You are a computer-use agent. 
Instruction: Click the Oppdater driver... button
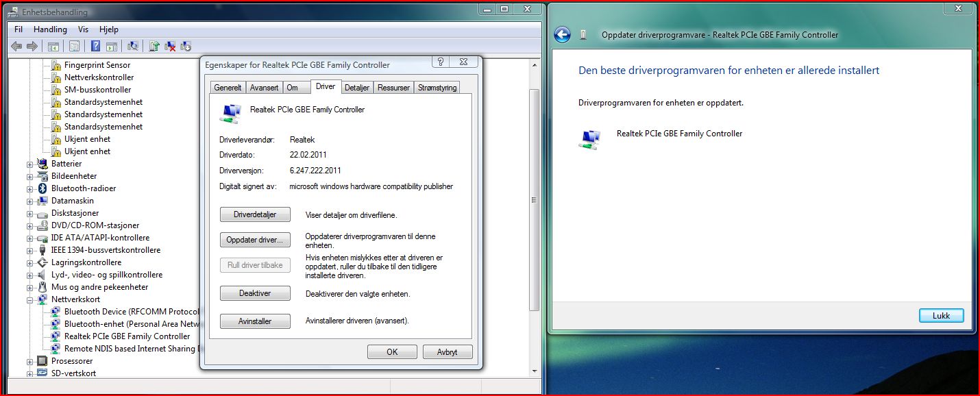[255, 240]
